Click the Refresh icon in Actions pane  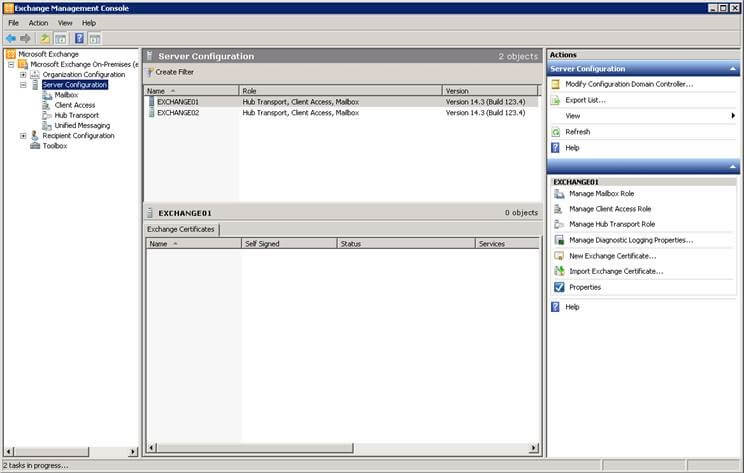pyautogui.click(x=556, y=132)
